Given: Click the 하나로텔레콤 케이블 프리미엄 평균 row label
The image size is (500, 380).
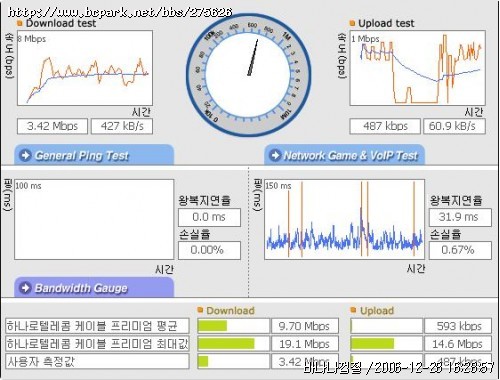Looking at the screenshot, I should 97,326.
